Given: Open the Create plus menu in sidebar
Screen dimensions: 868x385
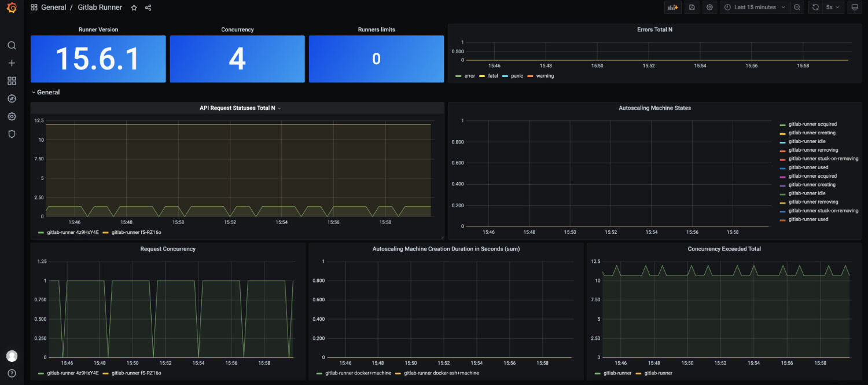Looking at the screenshot, I should click(x=12, y=63).
